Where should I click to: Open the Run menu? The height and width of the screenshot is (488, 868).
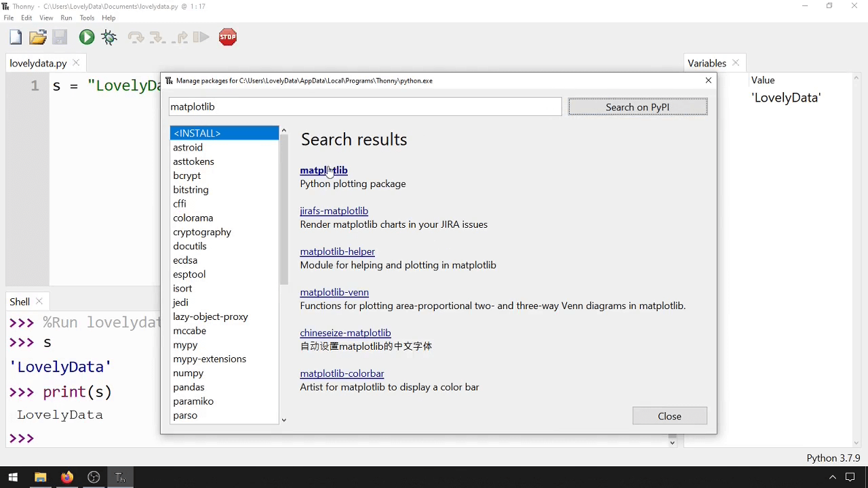coord(66,18)
